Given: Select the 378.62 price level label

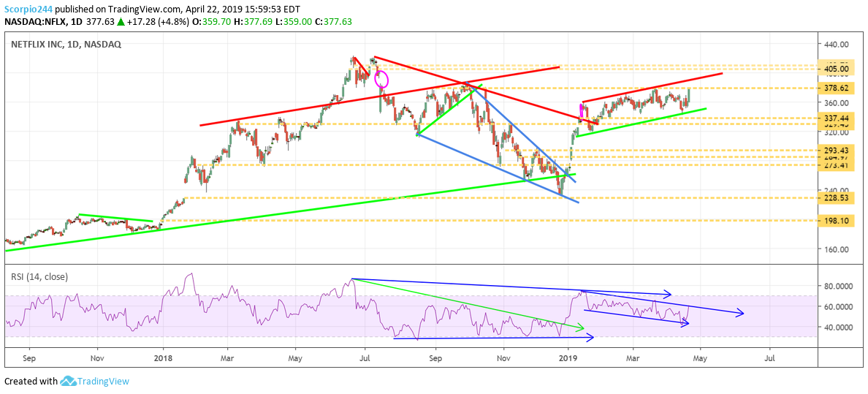Looking at the screenshot, I should (835, 88).
